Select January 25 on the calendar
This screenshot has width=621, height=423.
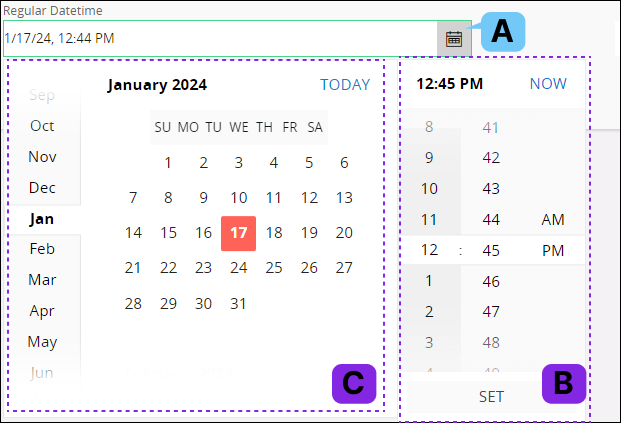(x=273, y=268)
